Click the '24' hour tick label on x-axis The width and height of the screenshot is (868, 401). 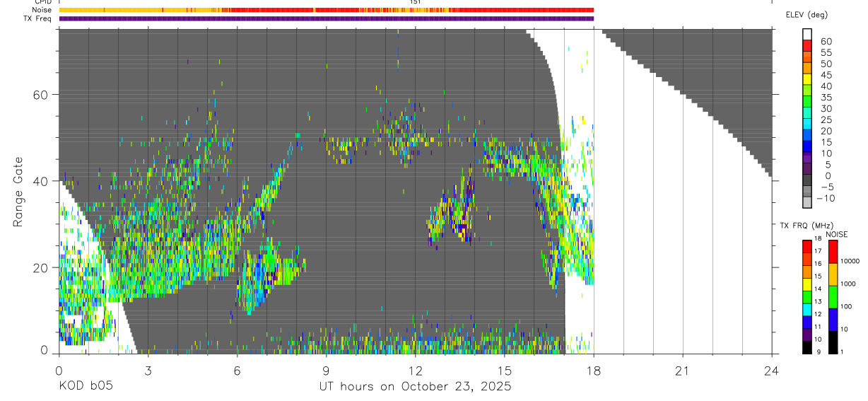771,370
